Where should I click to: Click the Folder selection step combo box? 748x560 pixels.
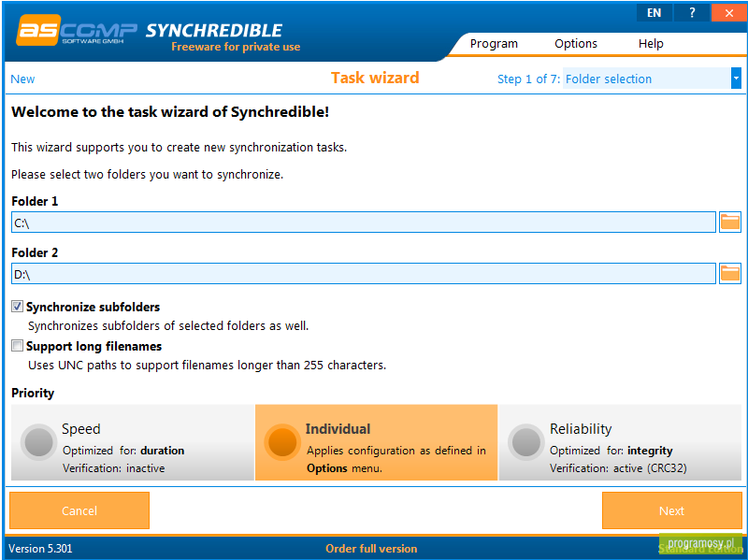[x=652, y=79]
